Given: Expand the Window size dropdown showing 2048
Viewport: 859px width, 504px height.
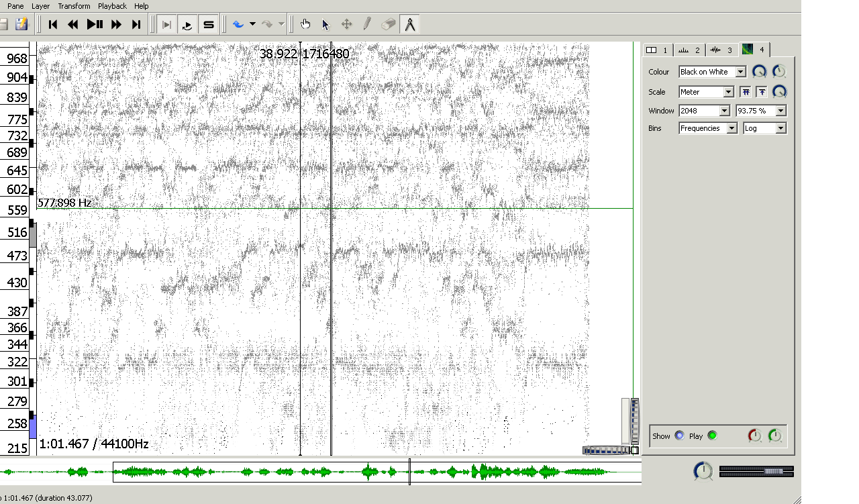Looking at the screenshot, I should [x=704, y=111].
